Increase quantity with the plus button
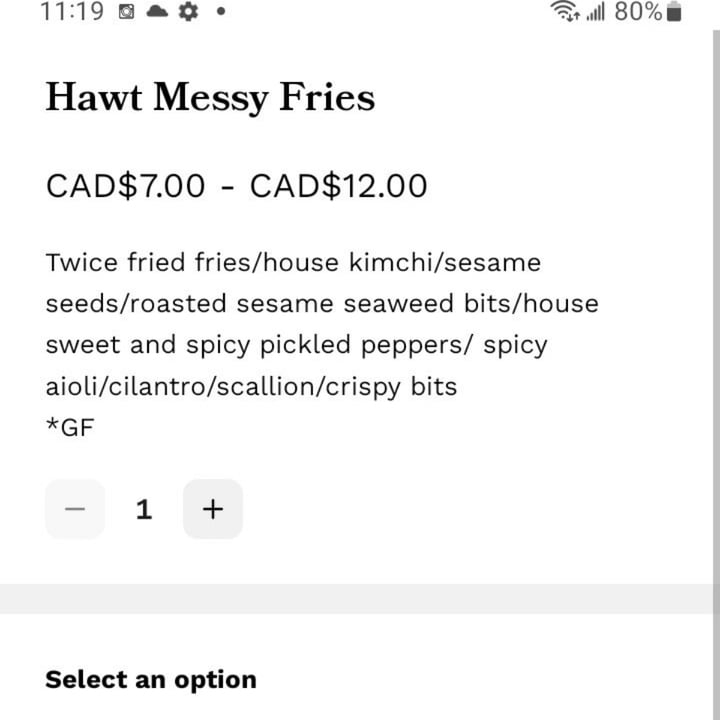The image size is (720, 720). tap(212, 509)
